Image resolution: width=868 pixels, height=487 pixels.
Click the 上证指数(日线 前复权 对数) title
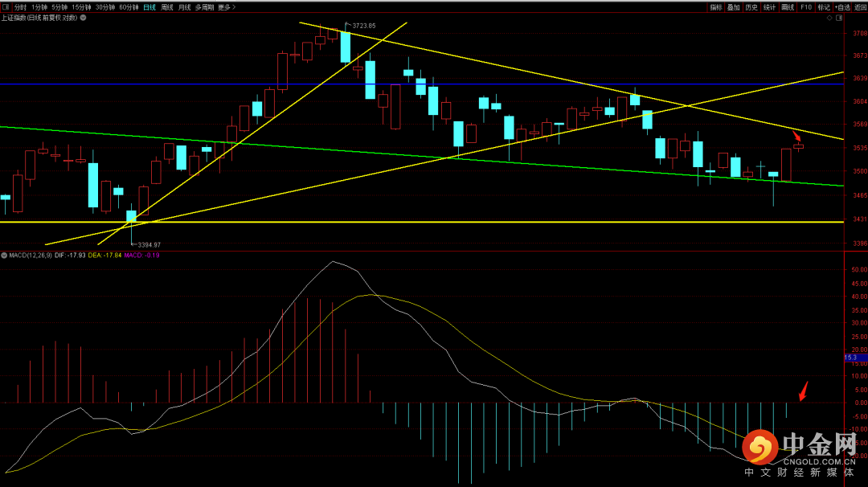click(x=39, y=18)
